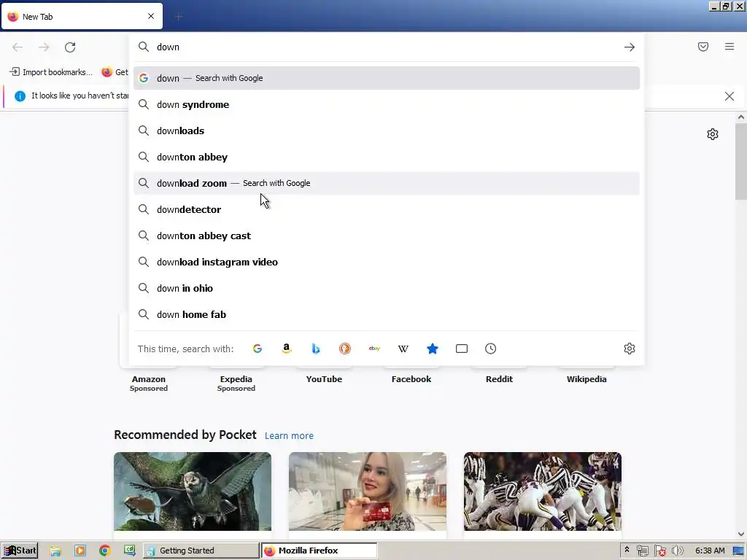Viewport: 747px width, 560px height.
Task: Open the Save to Pocket icon
Action: coord(703,47)
